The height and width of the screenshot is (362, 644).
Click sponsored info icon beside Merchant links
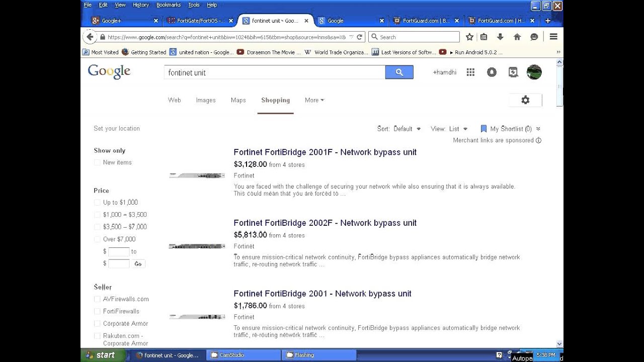click(x=538, y=140)
